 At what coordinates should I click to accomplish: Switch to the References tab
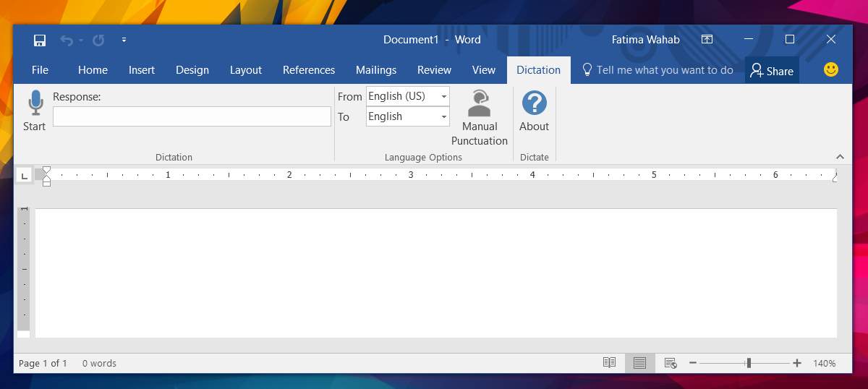(309, 70)
